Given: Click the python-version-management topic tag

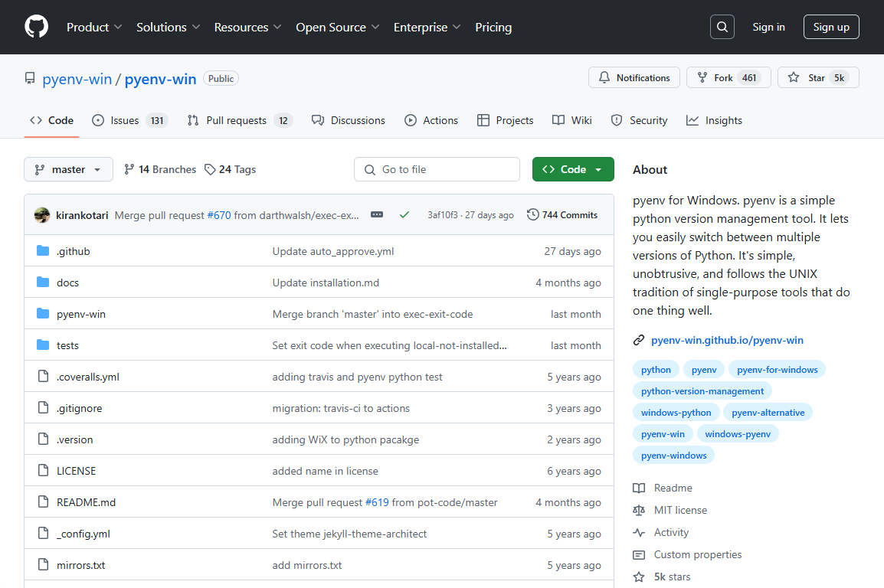Looking at the screenshot, I should [702, 391].
